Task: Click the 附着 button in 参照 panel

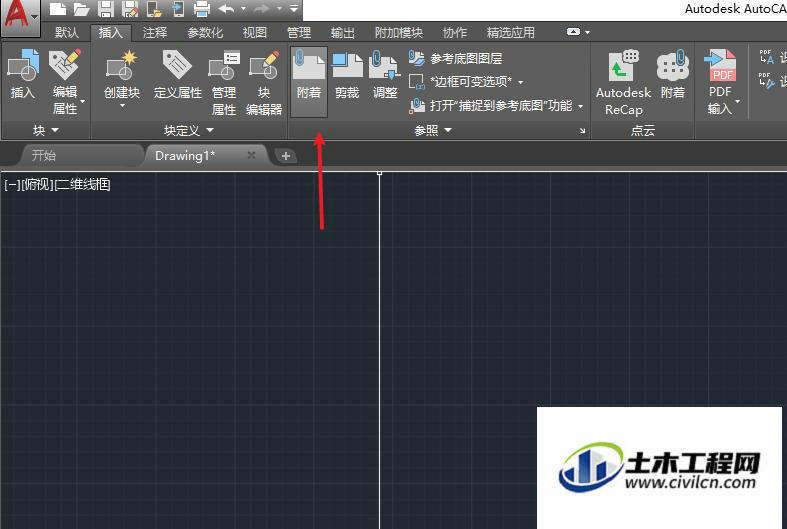Action: click(309, 82)
